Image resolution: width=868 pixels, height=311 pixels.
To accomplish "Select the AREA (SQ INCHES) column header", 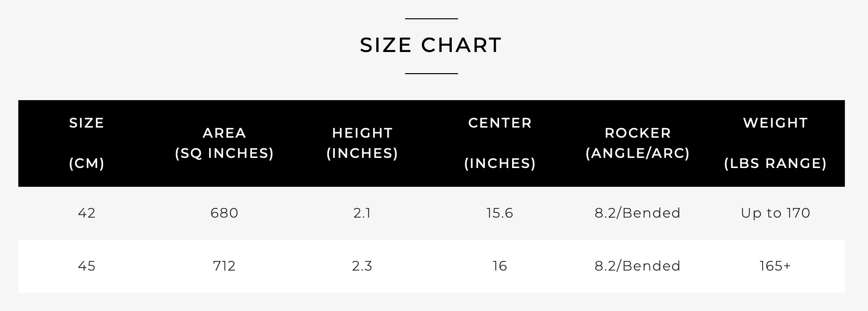I will (x=224, y=143).
